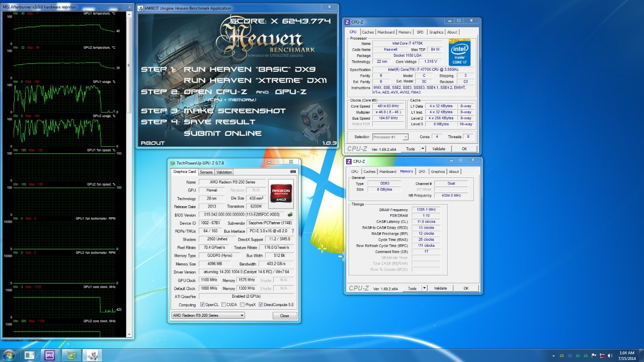644x362 pixels.
Task: Click OK in CPU-Z memory window
Action: 466,288
